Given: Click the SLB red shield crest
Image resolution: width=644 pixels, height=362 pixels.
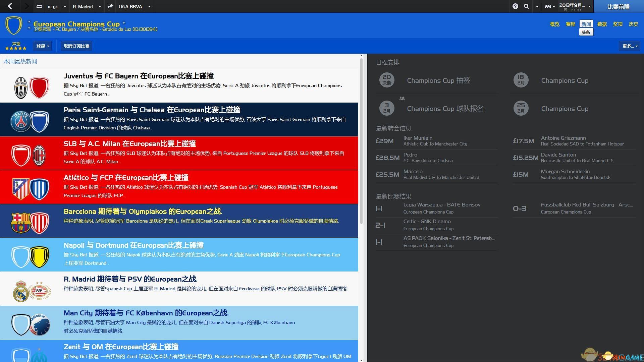Looking at the screenshot, I should coord(21,155).
